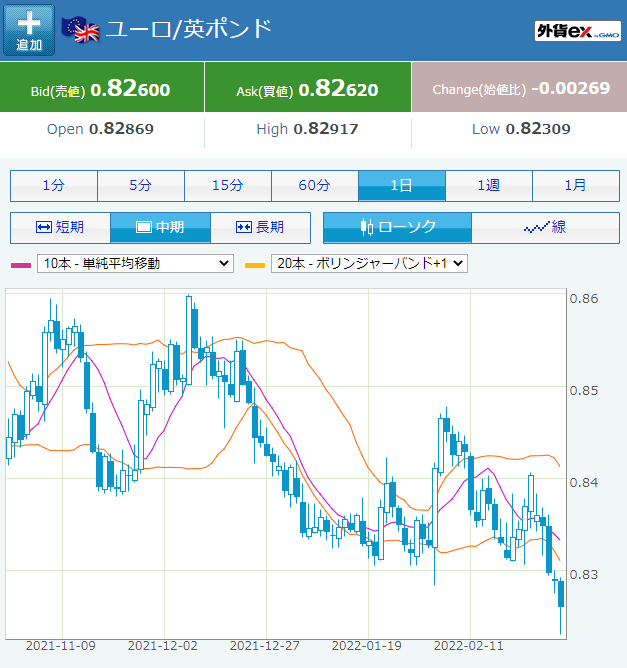This screenshot has width=627, height=668.
Task: Click the Bid(売値) 0.82600 panel
Action: point(102,87)
